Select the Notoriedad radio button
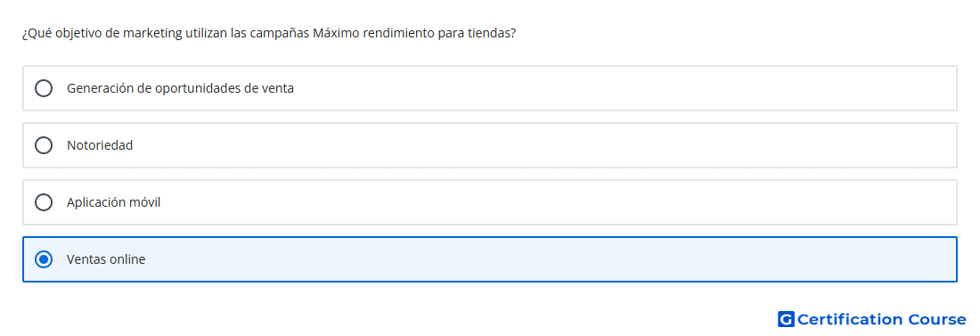This screenshot has width=980, height=336. point(44,145)
